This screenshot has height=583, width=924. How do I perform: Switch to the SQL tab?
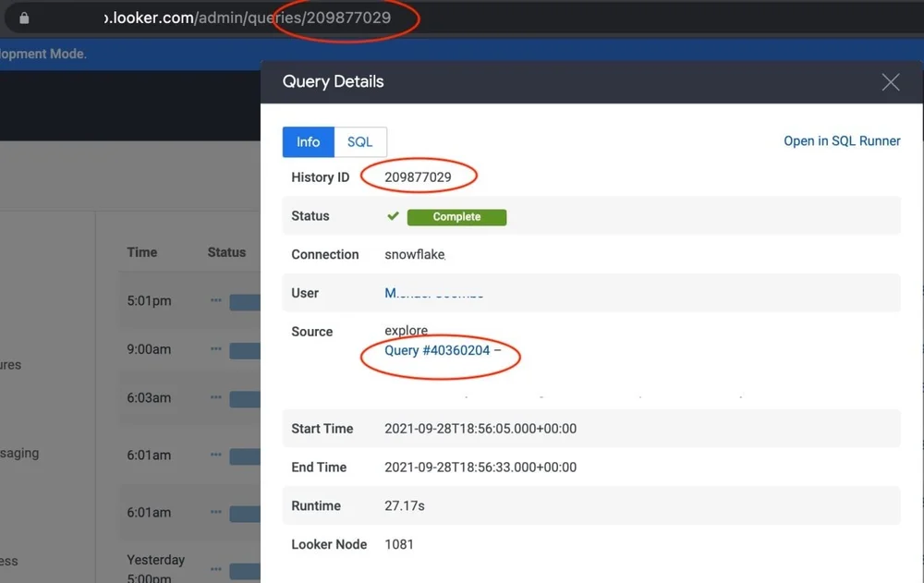(360, 142)
